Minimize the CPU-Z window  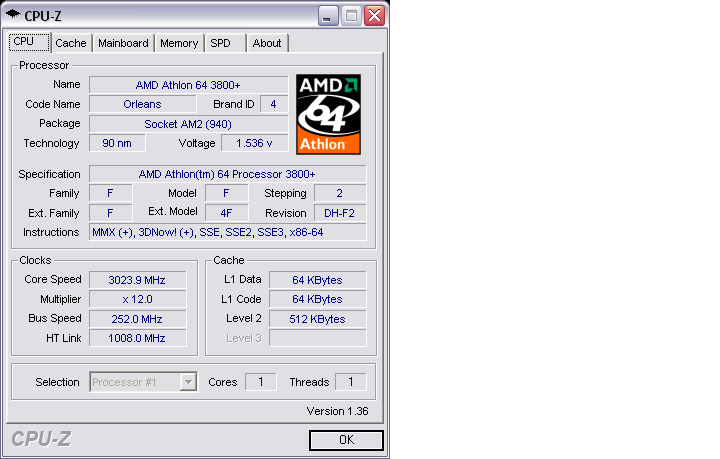pos(328,16)
